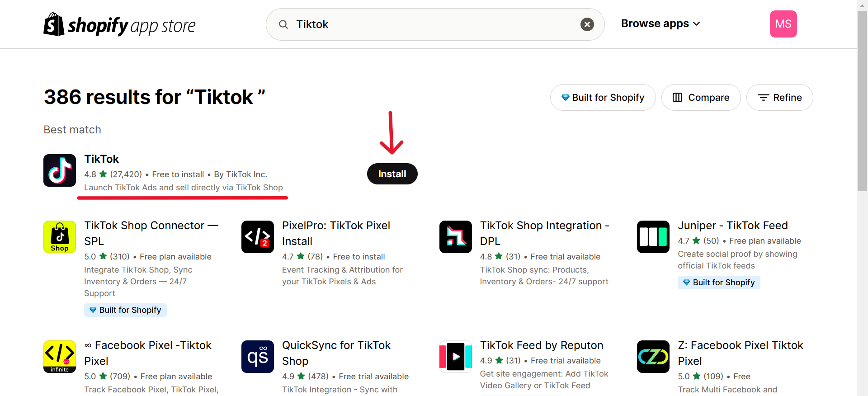Install the TikTok app

pos(392,174)
